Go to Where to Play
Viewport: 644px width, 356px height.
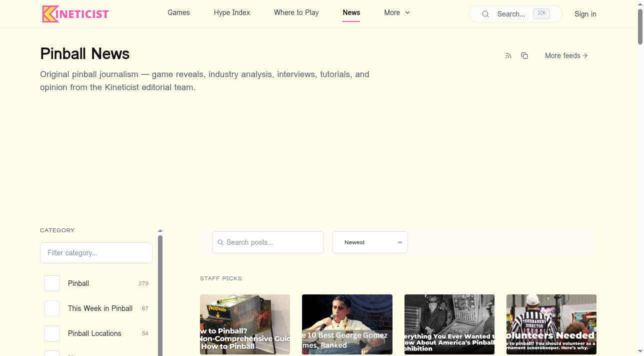coord(296,13)
